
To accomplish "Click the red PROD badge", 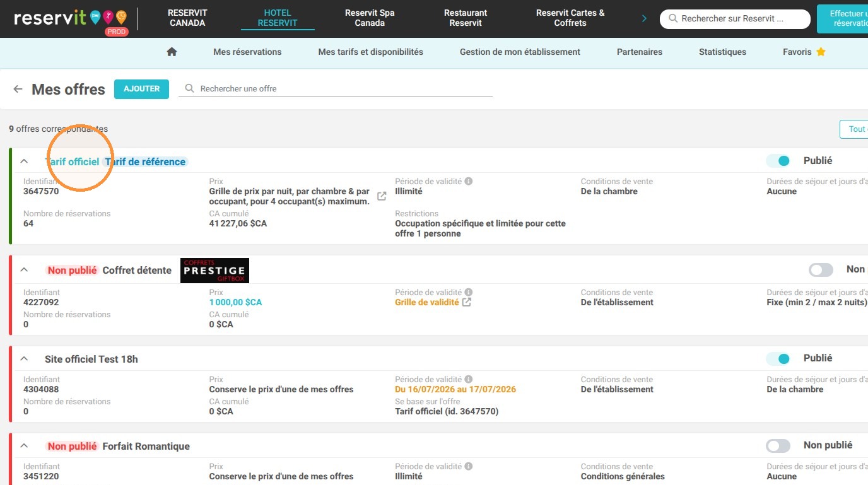I will [x=116, y=32].
